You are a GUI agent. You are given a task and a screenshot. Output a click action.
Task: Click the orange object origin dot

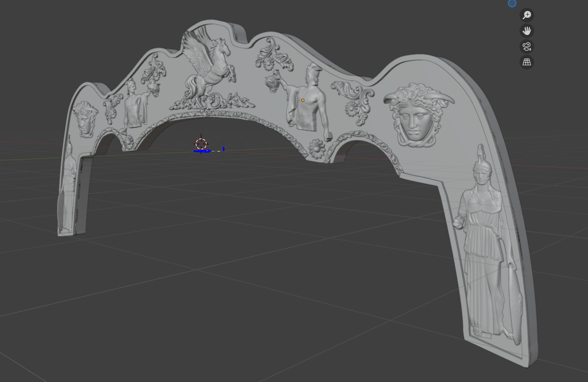pyautogui.click(x=302, y=100)
